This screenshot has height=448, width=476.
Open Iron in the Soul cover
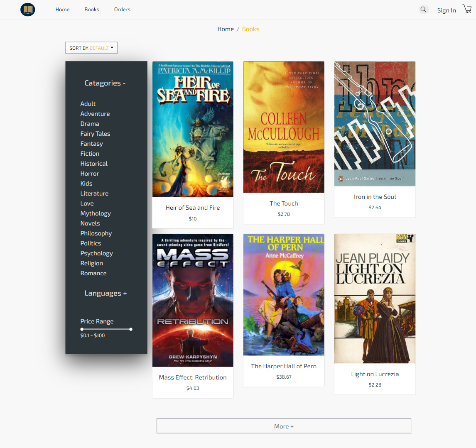click(375, 124)
